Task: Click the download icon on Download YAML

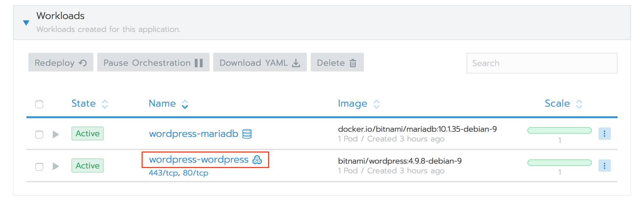Action: 296,63
